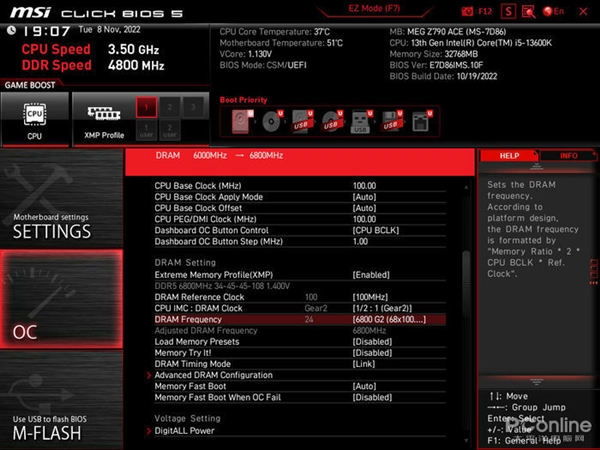Viewport: 600px width, 450px height.
Task: Toggle the CPU Game Boost button
Action: (35, 119)
